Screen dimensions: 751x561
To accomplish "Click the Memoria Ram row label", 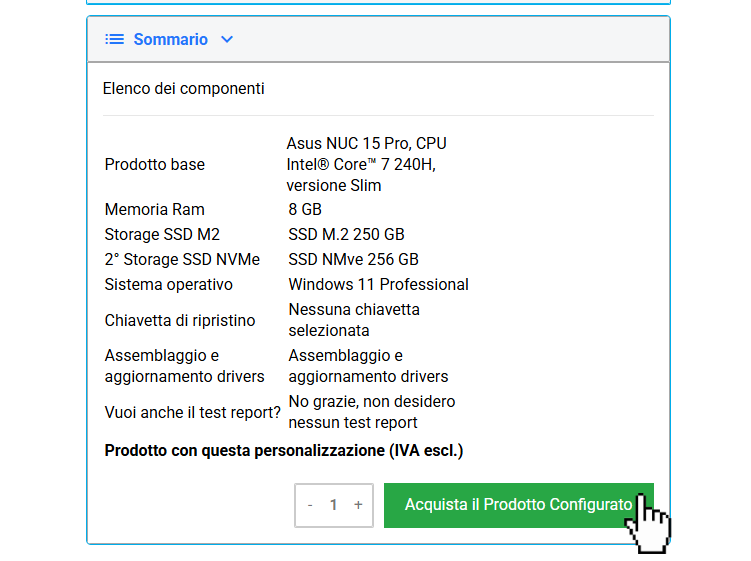I will click(x=154, y=210).
